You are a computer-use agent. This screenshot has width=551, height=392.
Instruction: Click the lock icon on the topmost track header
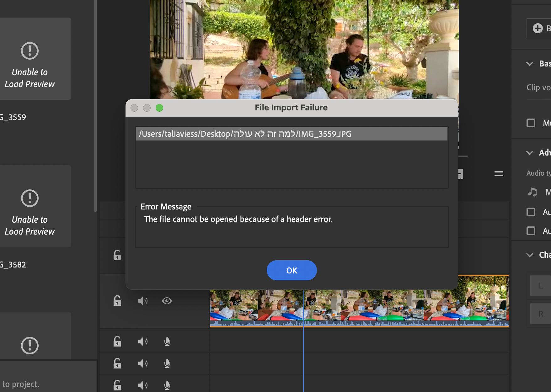(117, 256)
